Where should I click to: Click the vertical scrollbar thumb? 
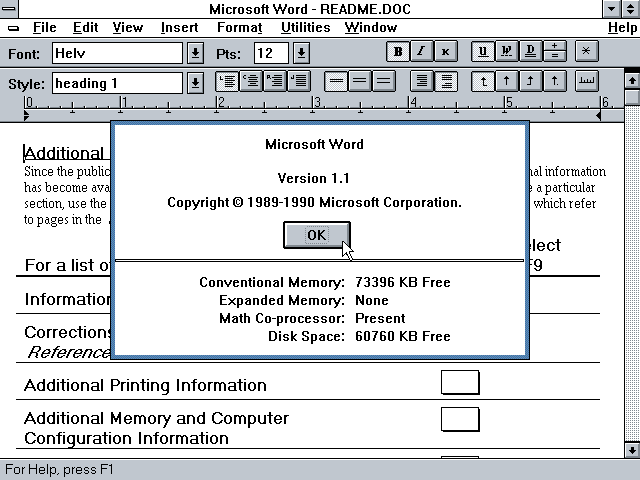point(632,97)
